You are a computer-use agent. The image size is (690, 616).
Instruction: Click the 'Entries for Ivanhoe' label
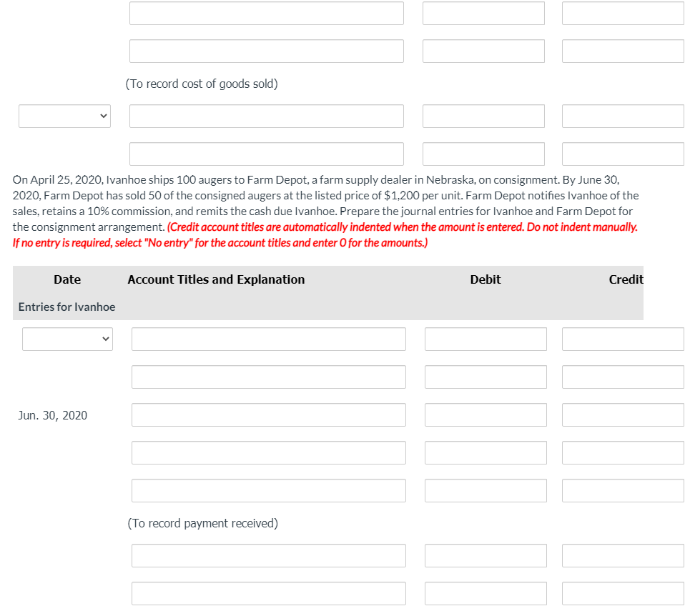(x=67, y=307)
